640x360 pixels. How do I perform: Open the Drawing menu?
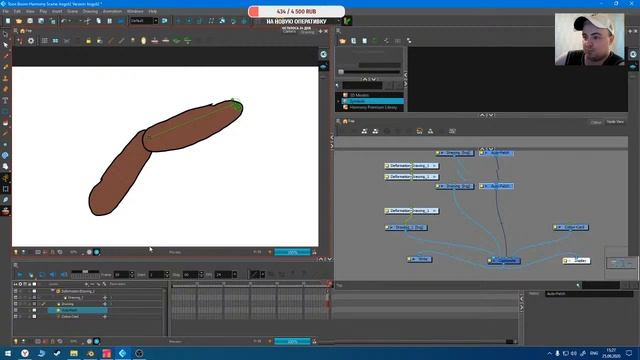point(90,11)
